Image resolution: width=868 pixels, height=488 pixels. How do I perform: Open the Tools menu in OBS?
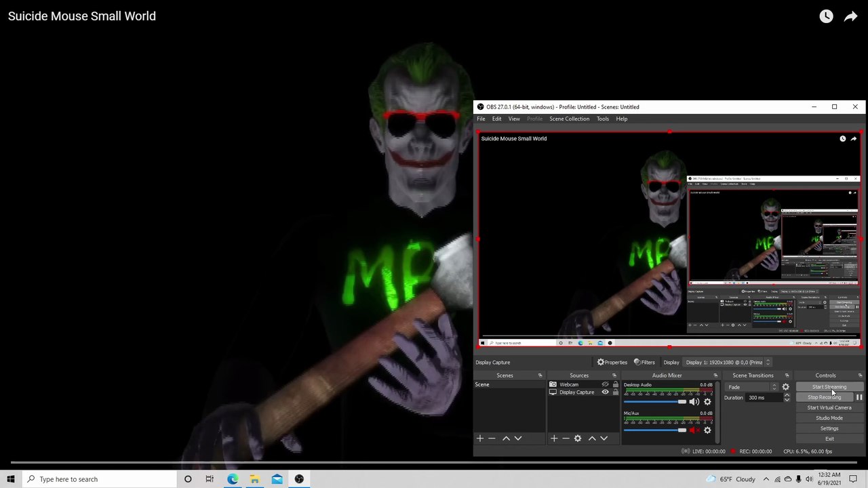pos(603,119)
